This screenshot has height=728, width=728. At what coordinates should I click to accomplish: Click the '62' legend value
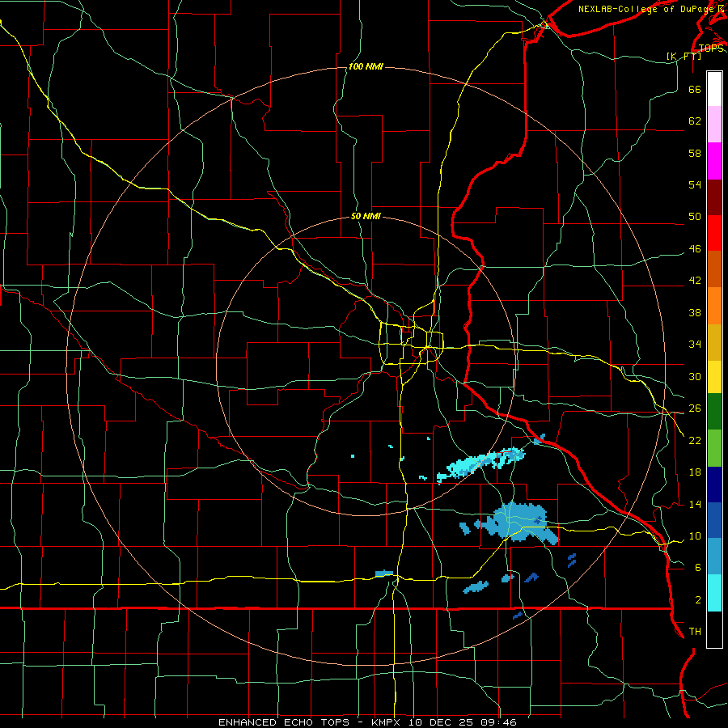pyautogui.click(x=695, y=121)
